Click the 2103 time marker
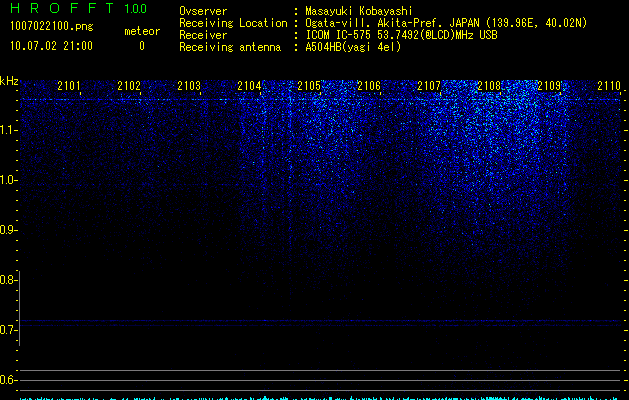The width and height of the screenshot is (629, 400). coord(189,85)
